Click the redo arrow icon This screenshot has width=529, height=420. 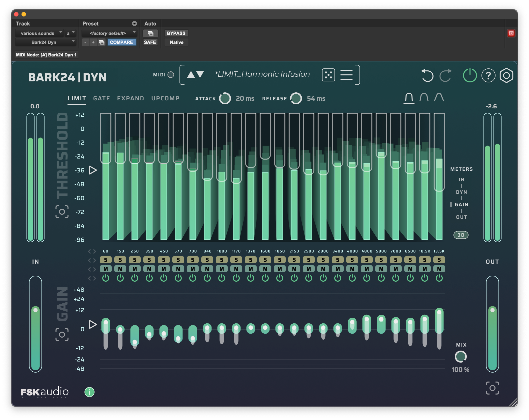pos(446,75)
